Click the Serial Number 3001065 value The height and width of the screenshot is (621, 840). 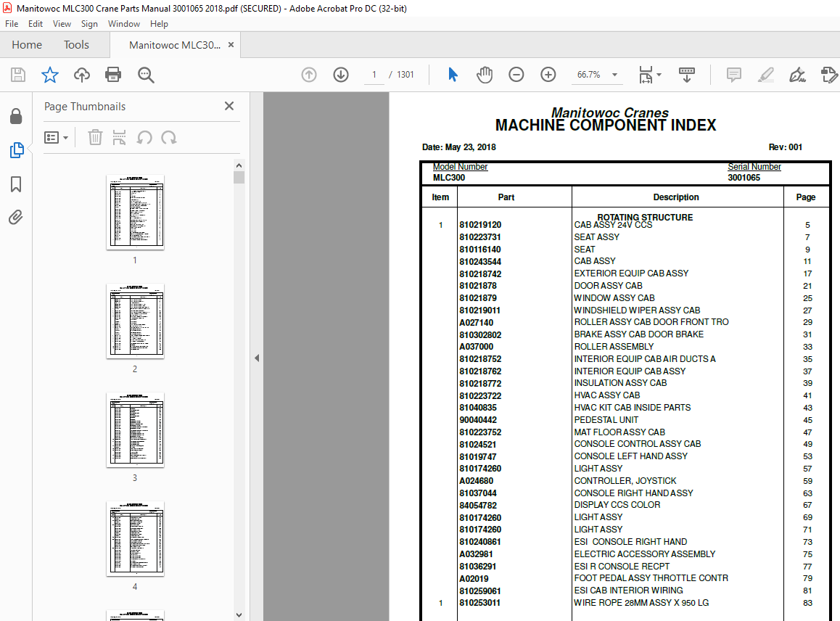coord(744,178)
